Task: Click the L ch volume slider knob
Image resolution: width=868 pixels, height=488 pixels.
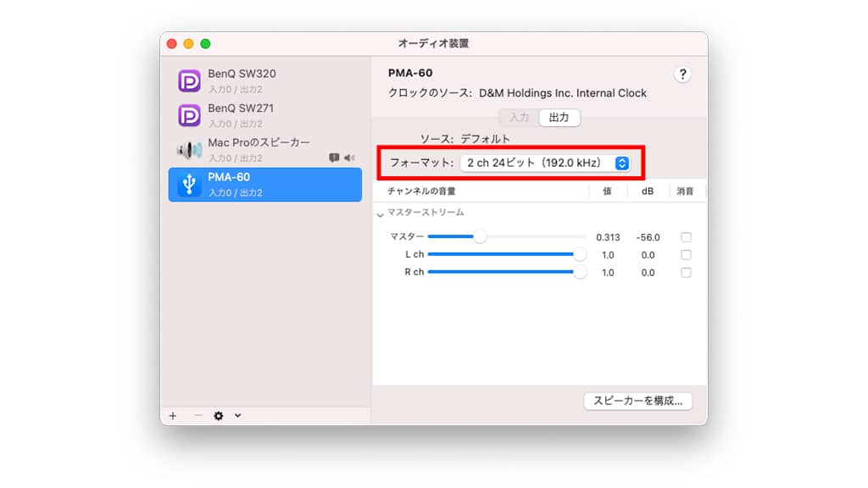Action: click(x=580, y=254)
